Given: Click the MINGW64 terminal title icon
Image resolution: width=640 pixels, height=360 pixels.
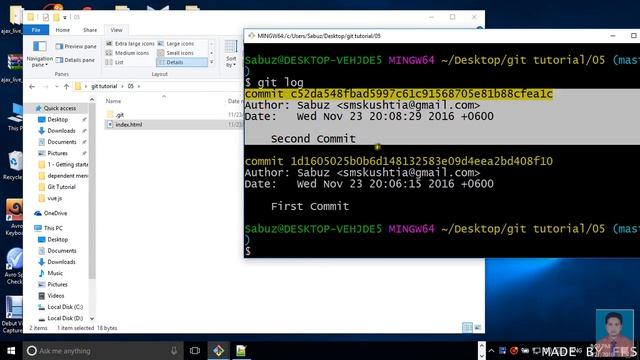Looking at the screenshot, I should pyautogui.click(x=251, y=36).
